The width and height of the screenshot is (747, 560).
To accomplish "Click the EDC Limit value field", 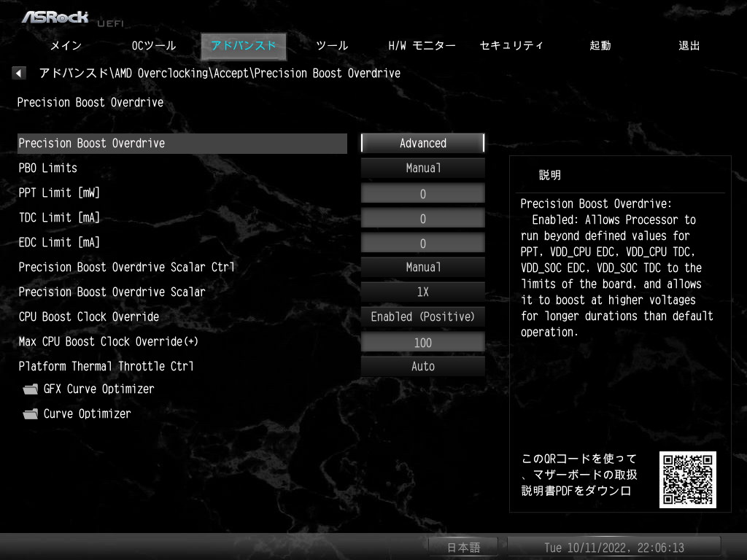I will tap(422, 243).
